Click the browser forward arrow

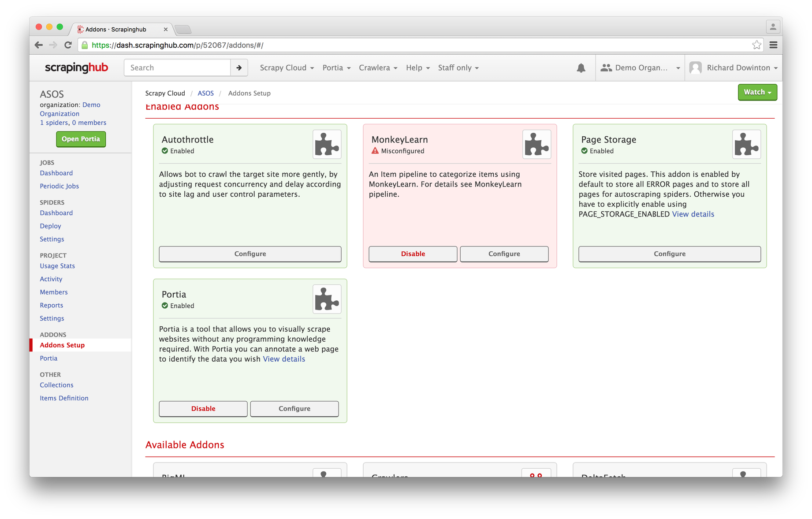pos(53,45)
